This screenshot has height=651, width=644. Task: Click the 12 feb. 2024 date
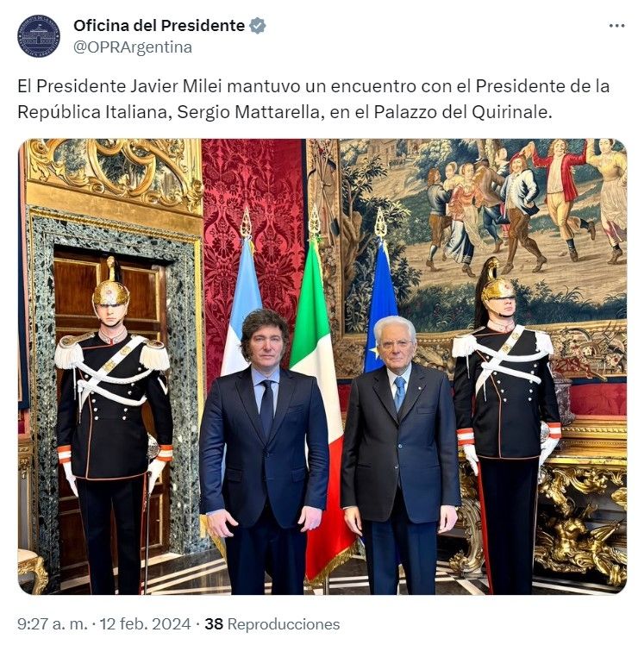coord(146,624)
